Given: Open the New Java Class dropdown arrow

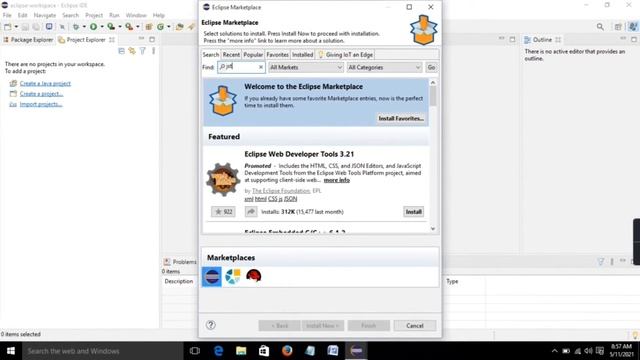Looking at the screenshot, I should point(169,27).
